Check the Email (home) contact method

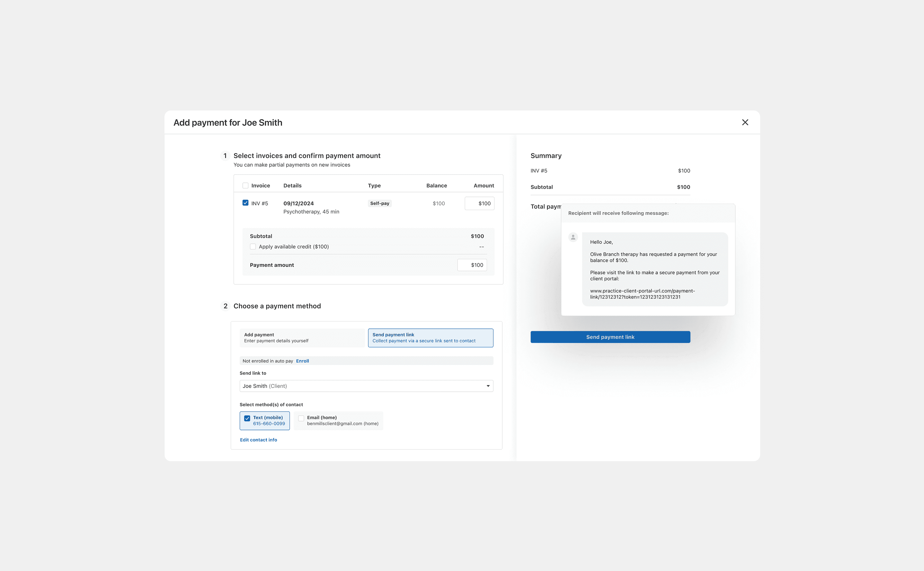(x=301, y=418)
